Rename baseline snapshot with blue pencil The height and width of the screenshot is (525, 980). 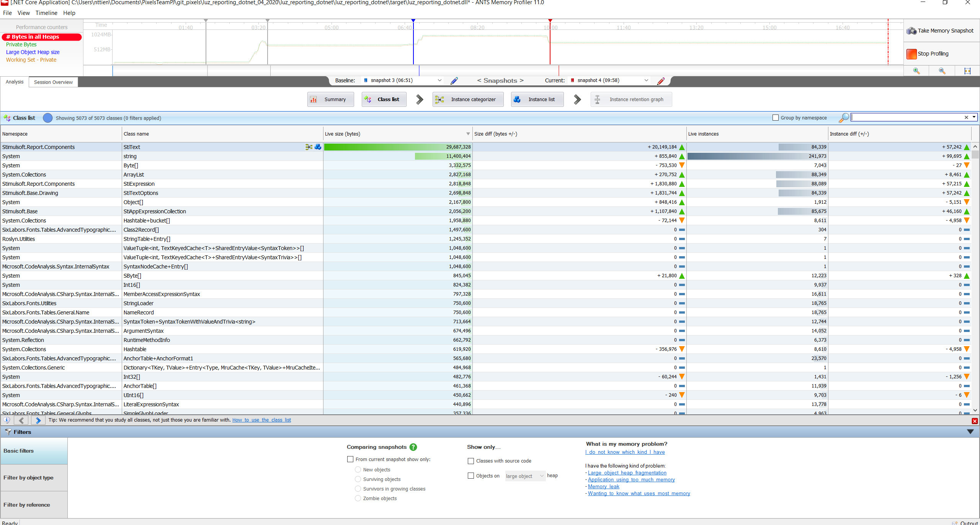point(454,81)
